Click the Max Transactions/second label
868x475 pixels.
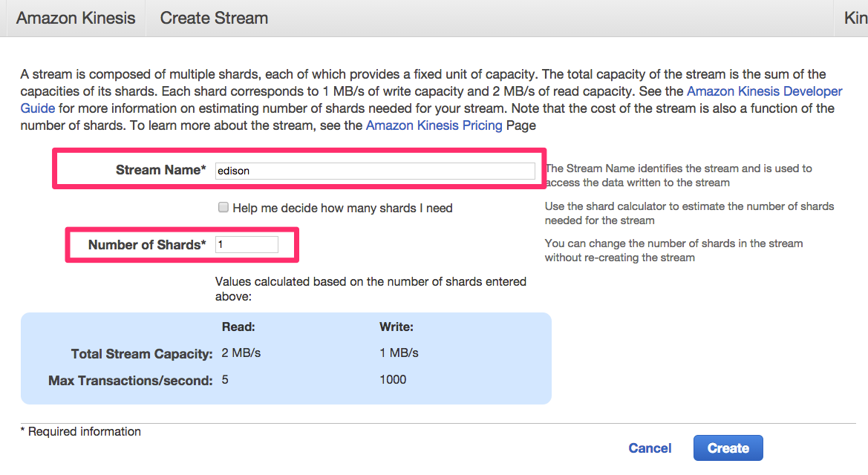(130, 381)
